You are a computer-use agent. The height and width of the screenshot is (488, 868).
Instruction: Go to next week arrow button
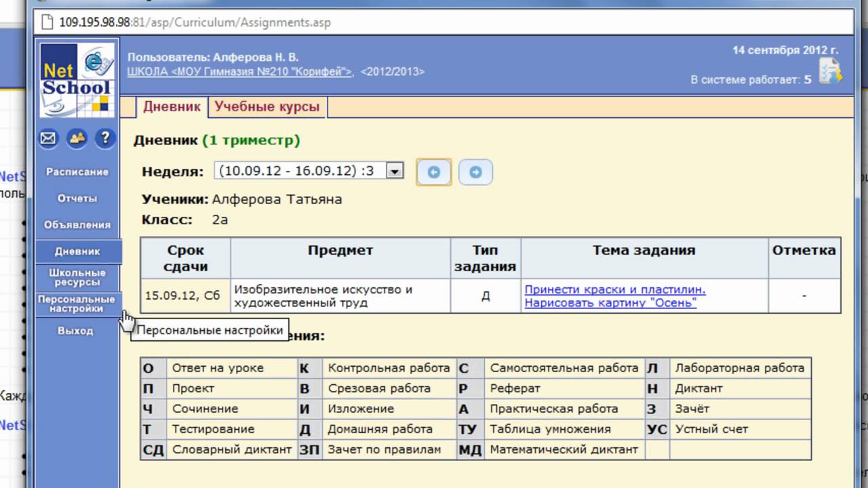(475, 172)
